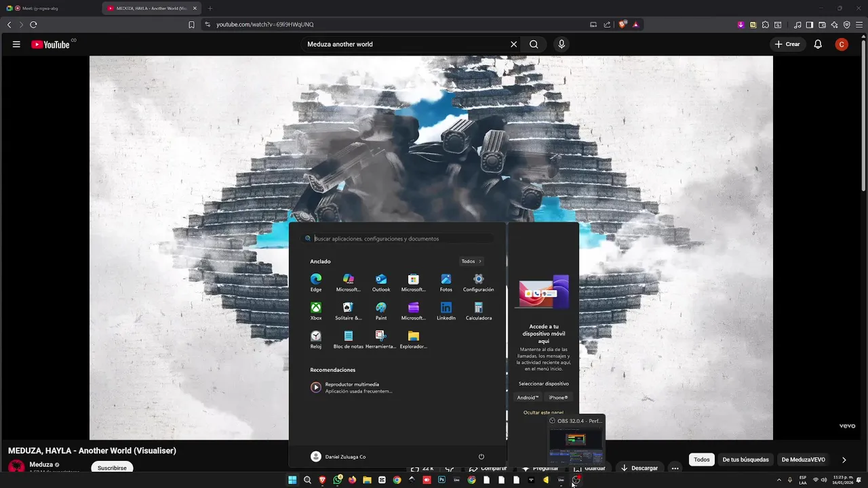Open YouTube notifications bell
868x488 pixels.
[x=818, y=44]
